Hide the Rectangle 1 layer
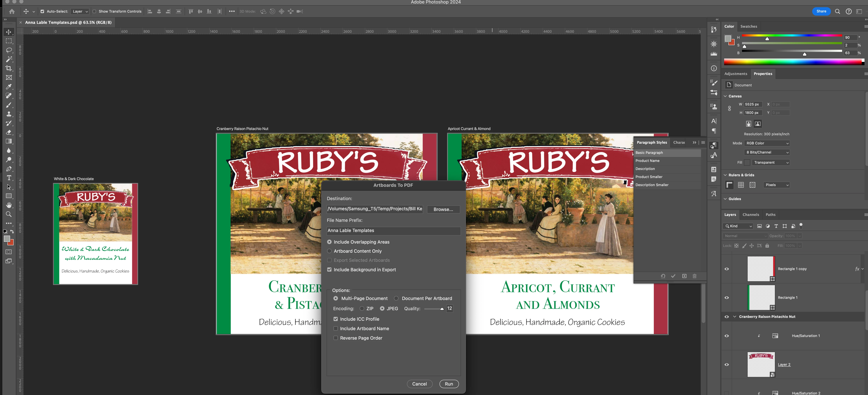Image resolution: width=868 pixels, height=395 pixels. click(726, 298)
